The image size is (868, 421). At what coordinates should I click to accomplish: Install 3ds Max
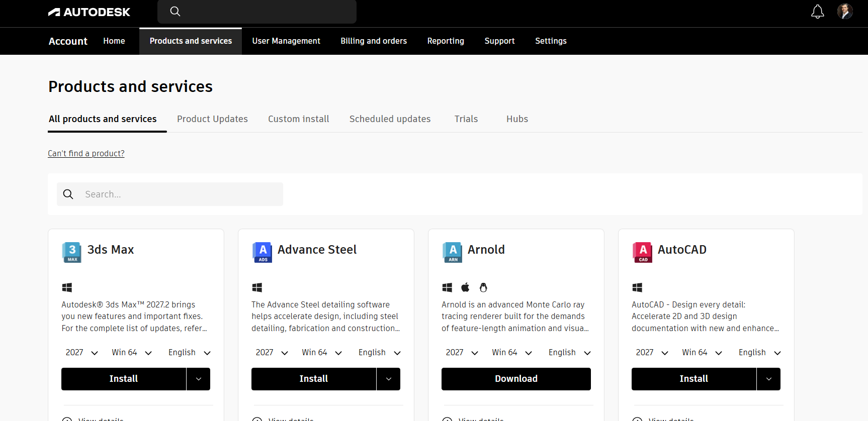click(x=124, y=379)
